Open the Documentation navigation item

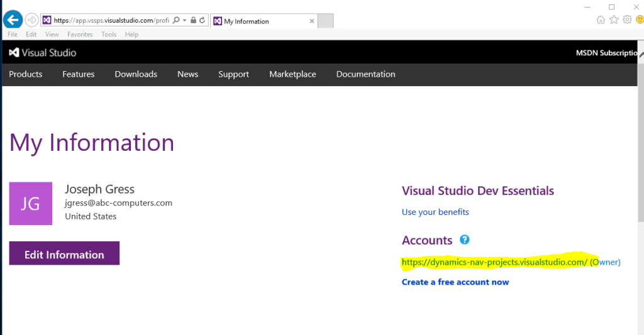[366, 74]
